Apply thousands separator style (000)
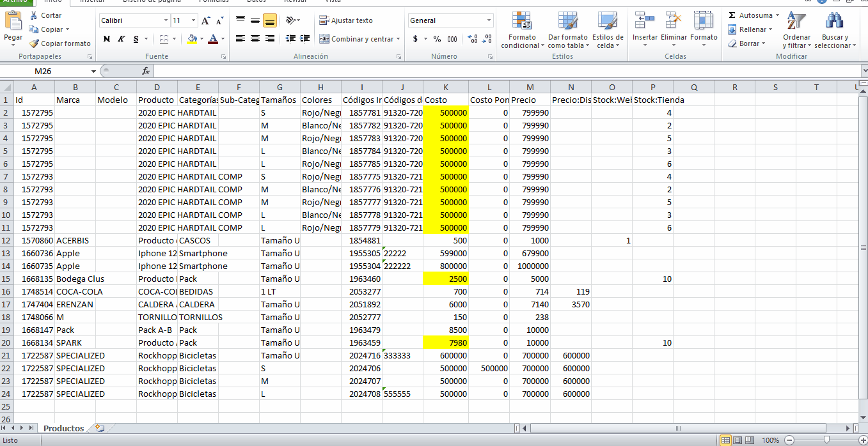 click(x=452, y=39)
